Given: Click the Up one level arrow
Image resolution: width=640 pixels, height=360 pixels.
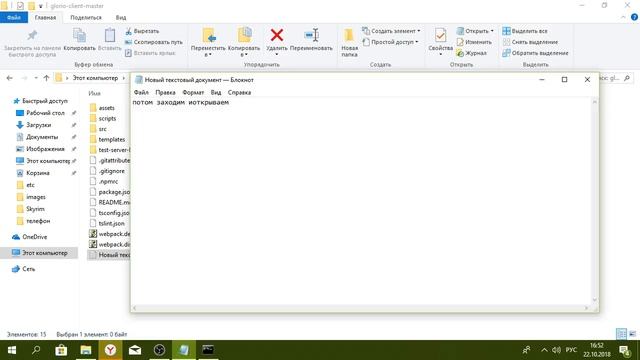Looking at the screenshot, I should coord(46,78).
